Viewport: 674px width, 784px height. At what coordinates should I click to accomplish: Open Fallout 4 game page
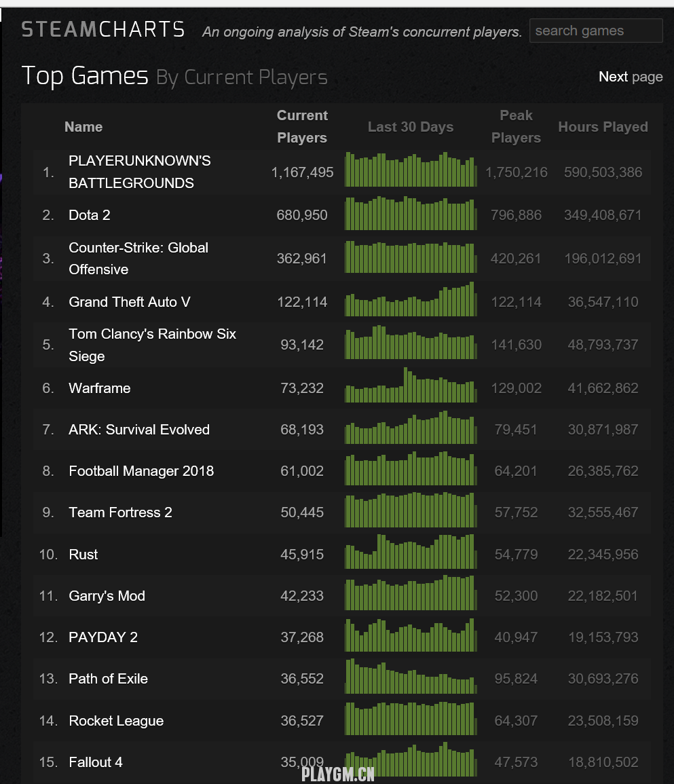click(96, 762)
